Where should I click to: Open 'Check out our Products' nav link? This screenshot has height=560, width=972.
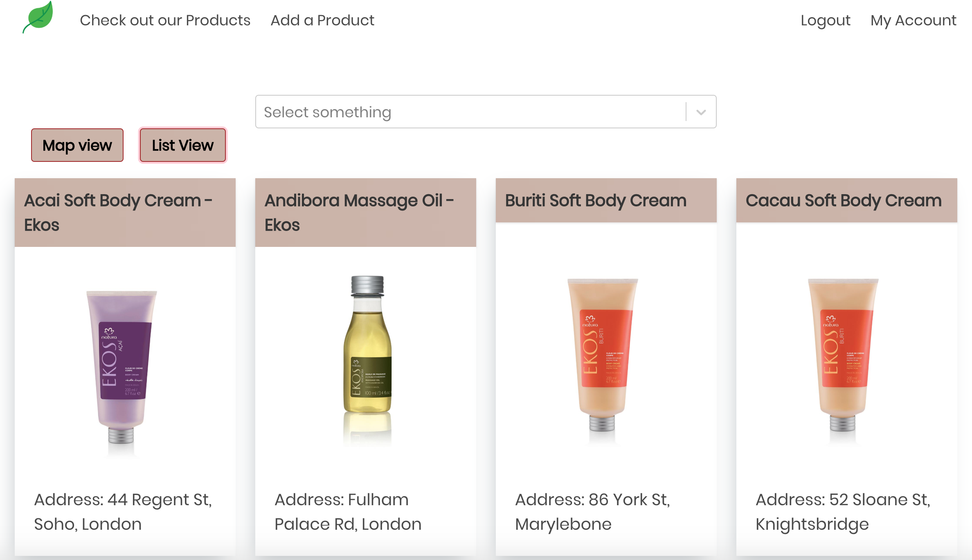[x=165, y=20]
